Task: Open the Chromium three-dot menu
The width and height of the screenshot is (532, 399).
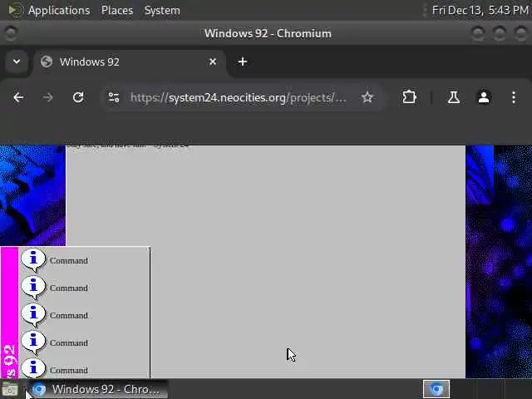Action: [x=514, y=98]
